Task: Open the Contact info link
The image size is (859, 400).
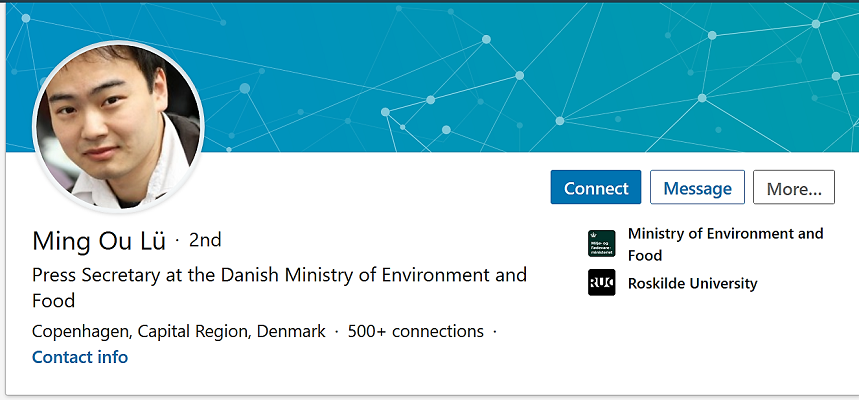Action: (x=80, y=357)
